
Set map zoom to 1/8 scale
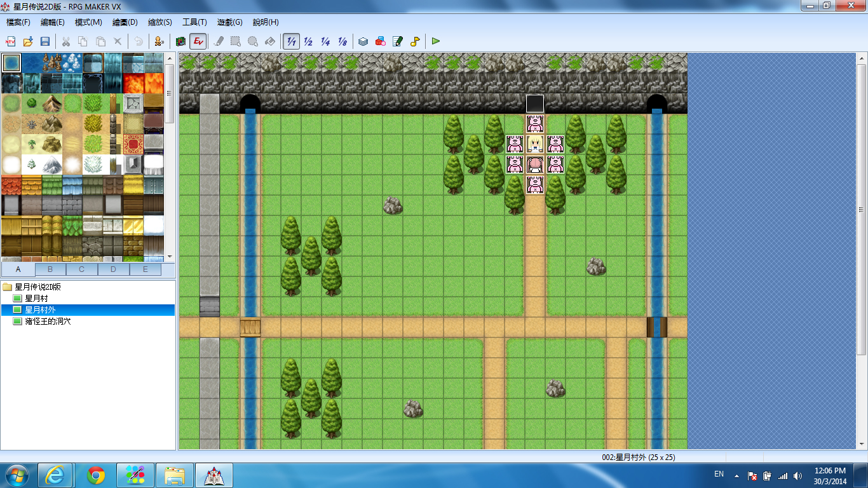(x=342, y=41)
